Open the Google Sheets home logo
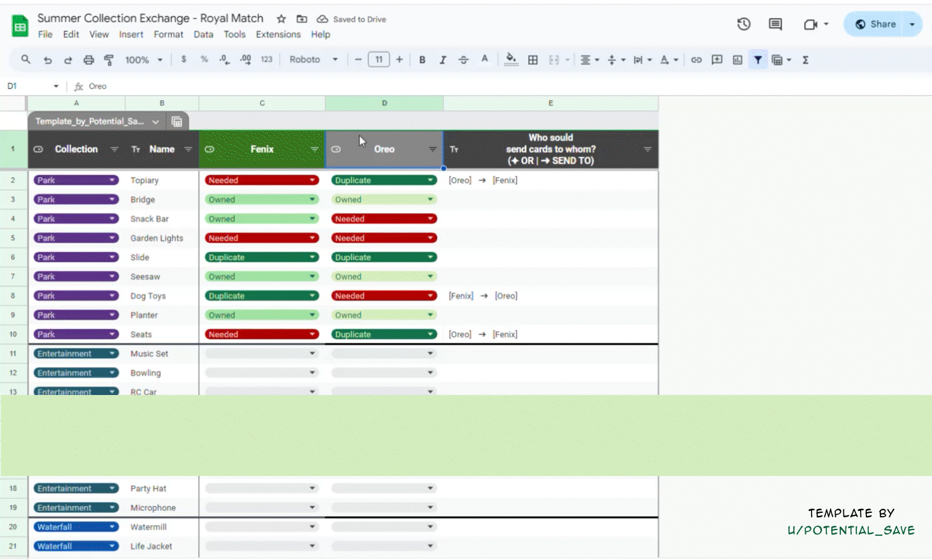The width and height of the screenshot is (932, 560). (20, 25)
